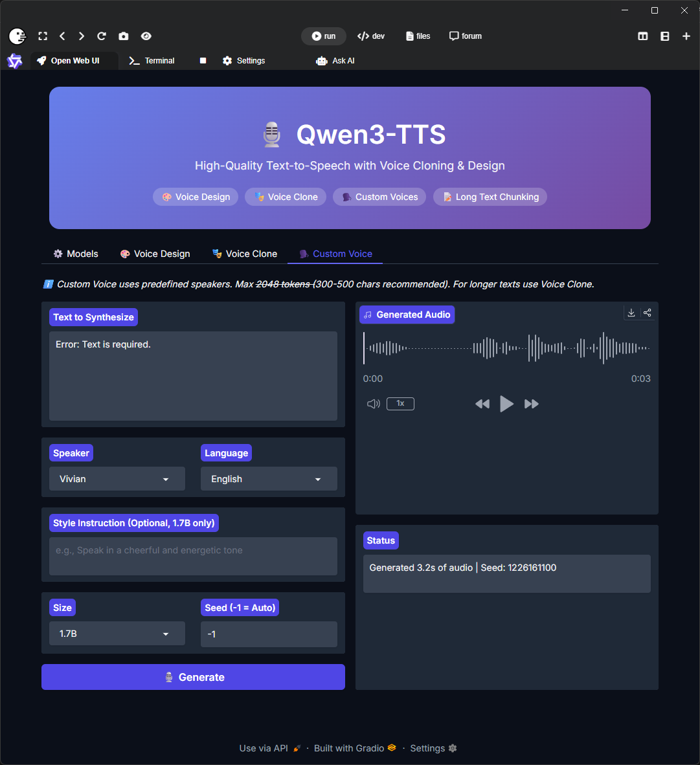Click the Long Text Chunking badge
700x765 pixels.
click(490, 197)
